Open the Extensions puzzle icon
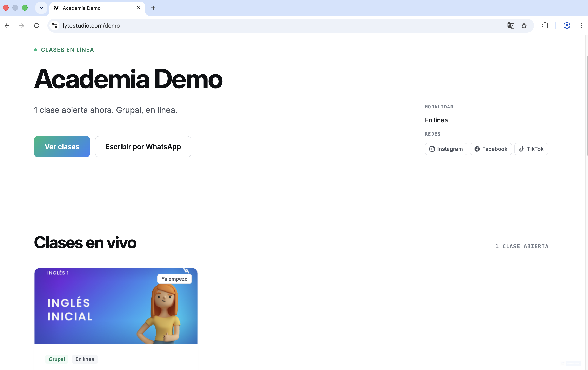The width and height of the screenshot is (588, 370). pos(545,25)
